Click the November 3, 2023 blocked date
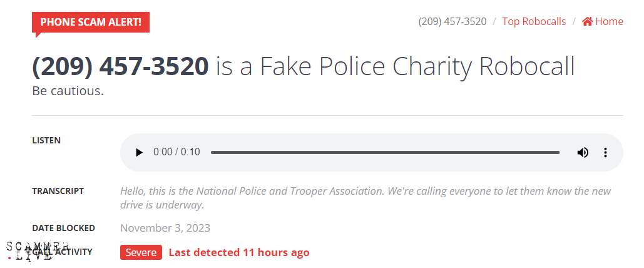 pos(165,228)
